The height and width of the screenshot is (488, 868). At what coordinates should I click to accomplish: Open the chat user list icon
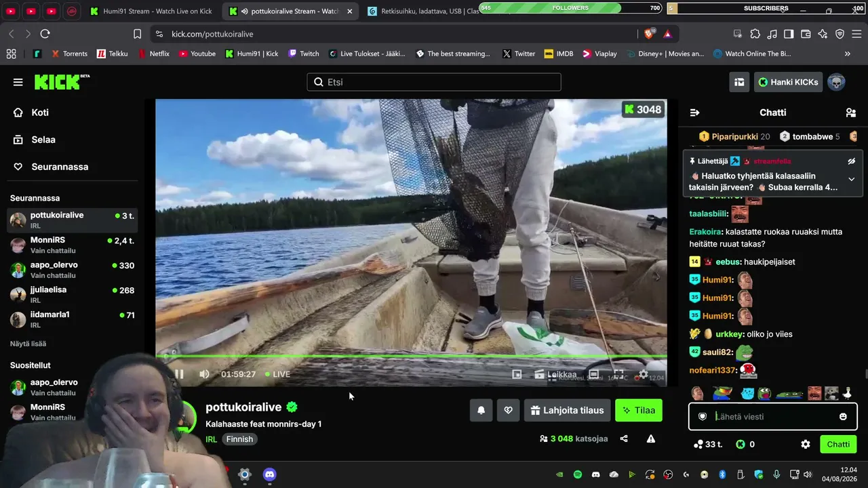(850, 113)
